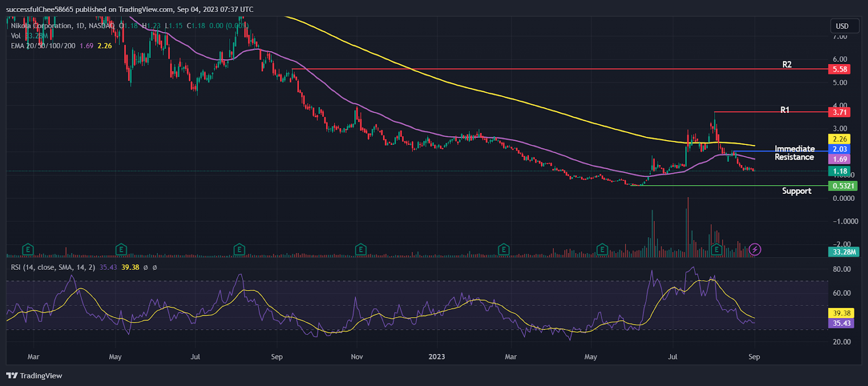
Task: Click the published on TradingView.com header
Action: click(x=129, y=9)
